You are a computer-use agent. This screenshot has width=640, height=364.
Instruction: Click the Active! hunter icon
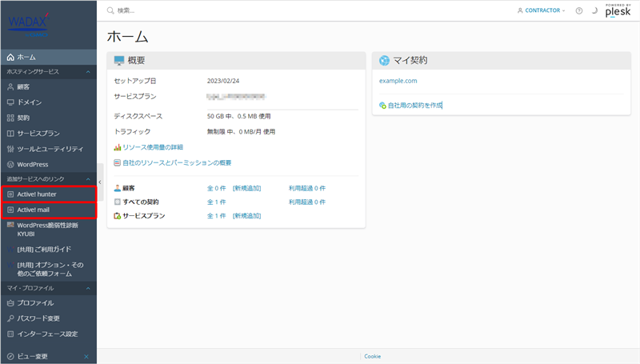10,194
